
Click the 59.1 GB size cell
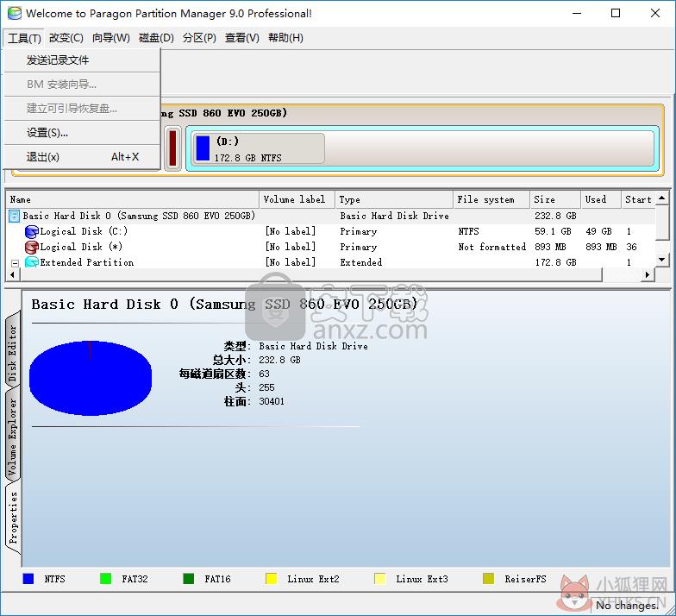pyautogui.click(x=553, y=231)
